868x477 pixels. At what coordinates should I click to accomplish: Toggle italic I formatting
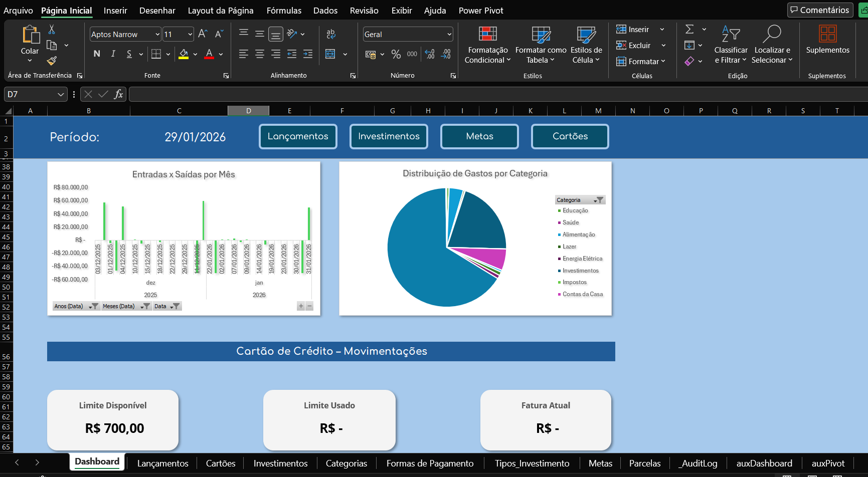(113, 54)
